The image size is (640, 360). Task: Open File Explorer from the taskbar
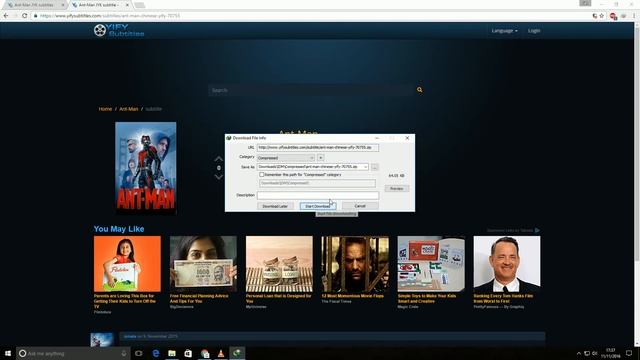(172, 353)
